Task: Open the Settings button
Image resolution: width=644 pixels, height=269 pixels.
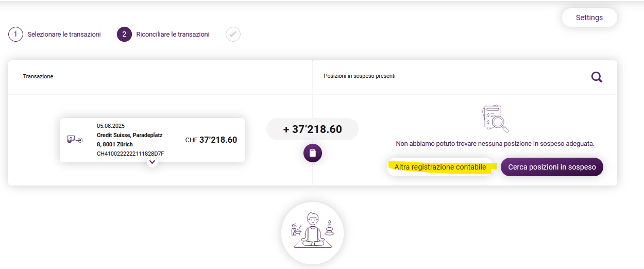Action: [x=589, y=18]
